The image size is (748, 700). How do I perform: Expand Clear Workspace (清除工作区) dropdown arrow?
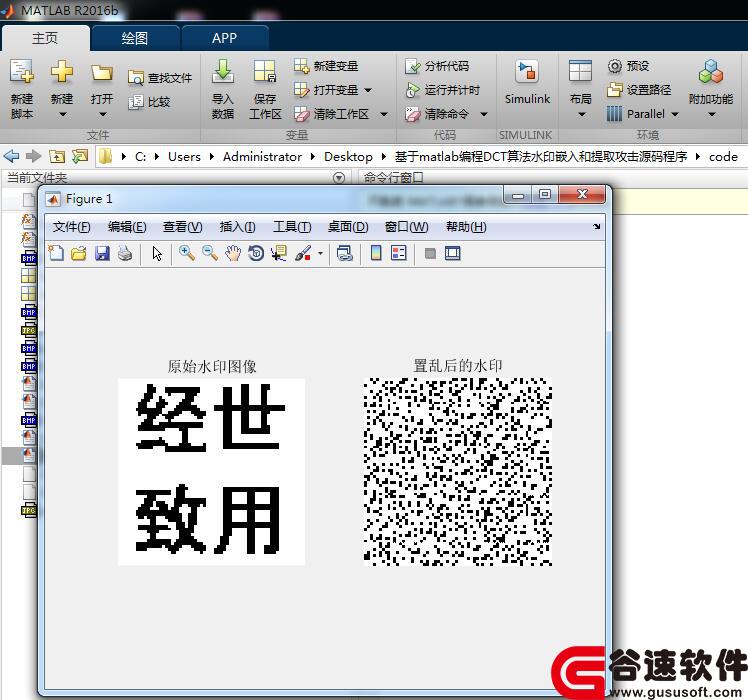click(384, 114)
